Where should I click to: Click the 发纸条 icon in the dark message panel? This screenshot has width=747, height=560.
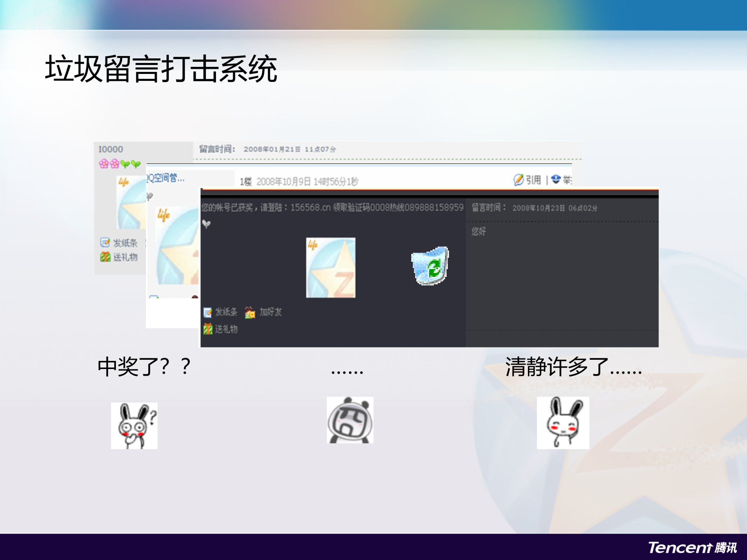coord(207,312)
